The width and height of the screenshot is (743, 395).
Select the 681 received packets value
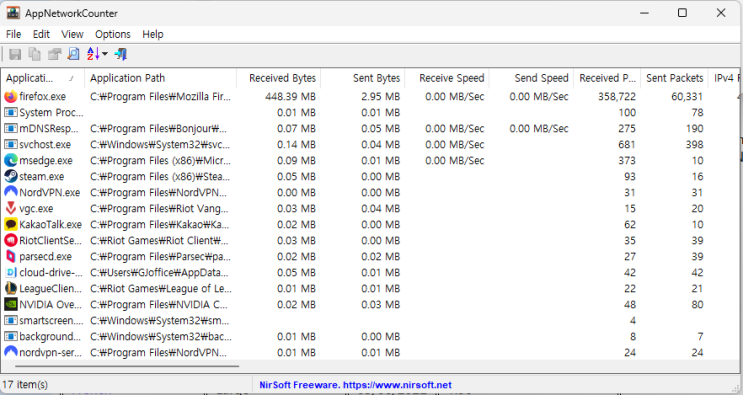click(x=626, y=144)
